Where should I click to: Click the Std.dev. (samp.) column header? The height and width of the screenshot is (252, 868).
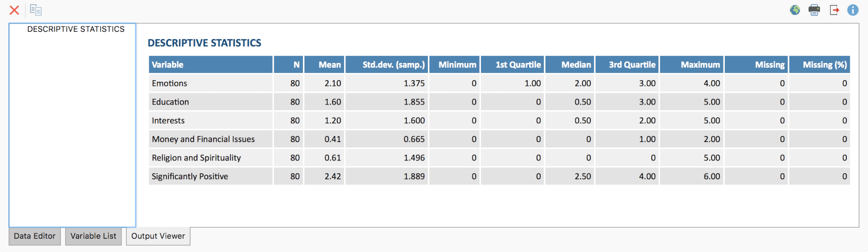pyautogui.click(x=387, y=65)
